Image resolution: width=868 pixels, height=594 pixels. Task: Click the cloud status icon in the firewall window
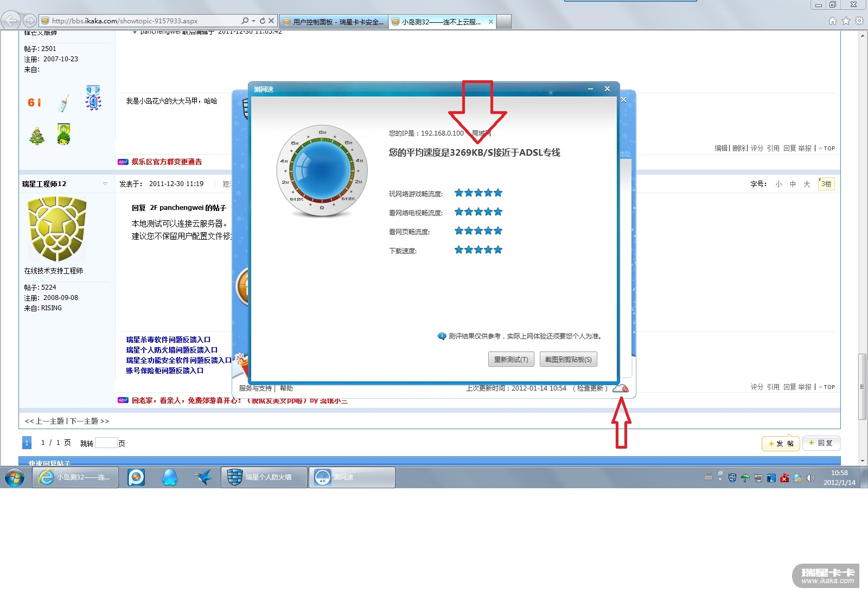[621, 388]
